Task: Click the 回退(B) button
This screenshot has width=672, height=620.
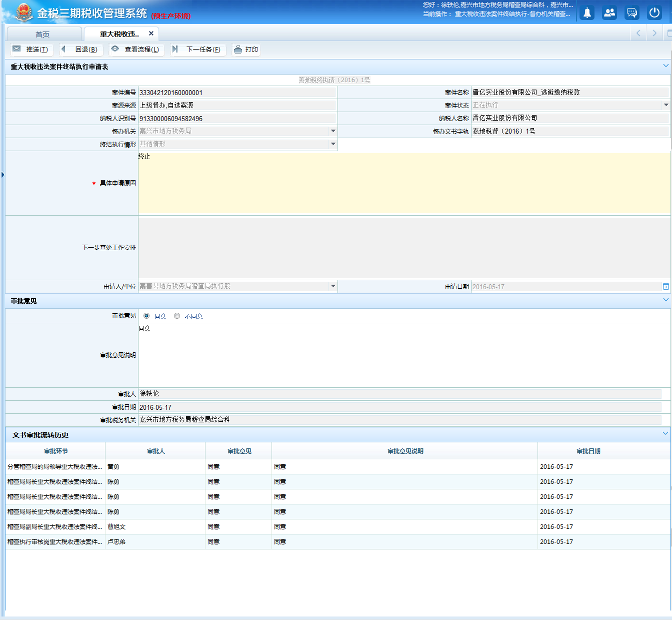Action: (x=80, y=50)
